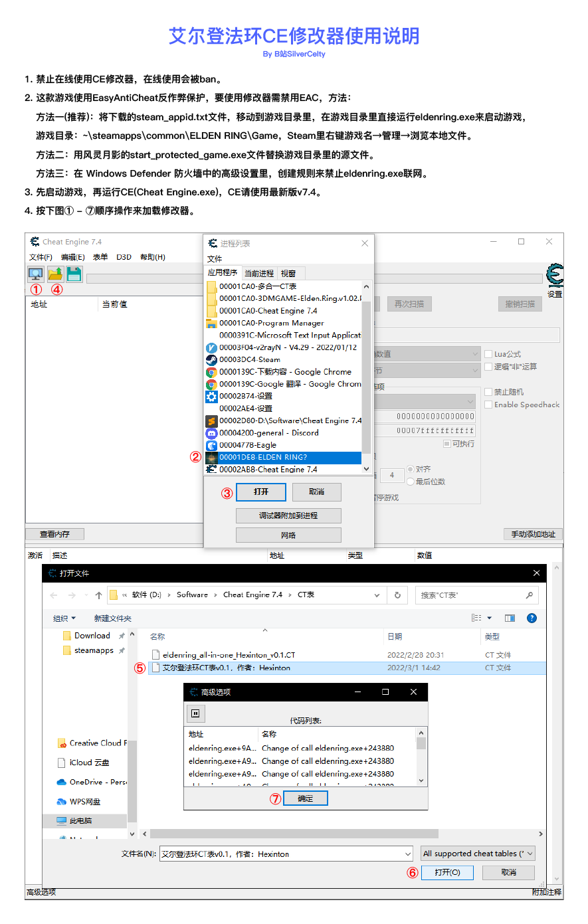The width and height of the screenshot is (588, 924).
Task: Click the help question mark in file dialog
Action: click(x=532, y=618)
